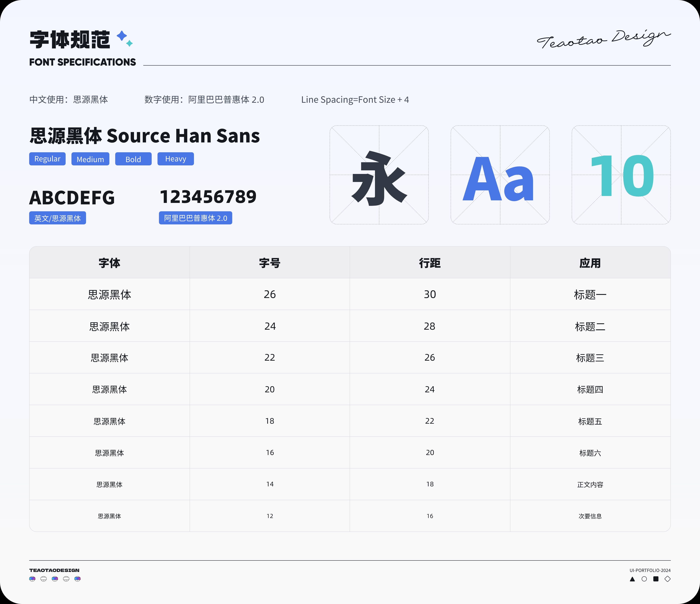Image resolution: width=700 pixels, height=604 pixels.
Task: Click the first gradient globe icon, bottom left
Action: (32, 579)
